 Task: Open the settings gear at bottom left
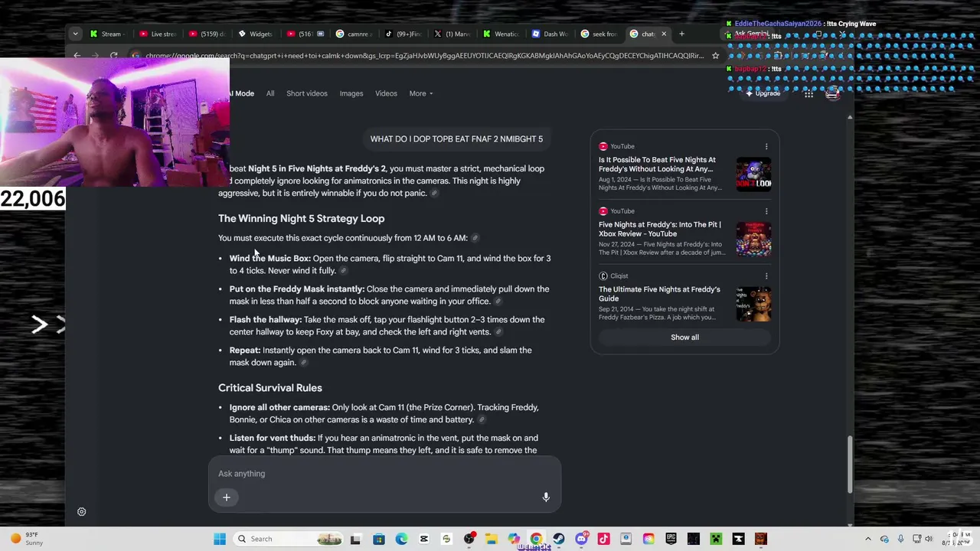(x=82, y=512)
